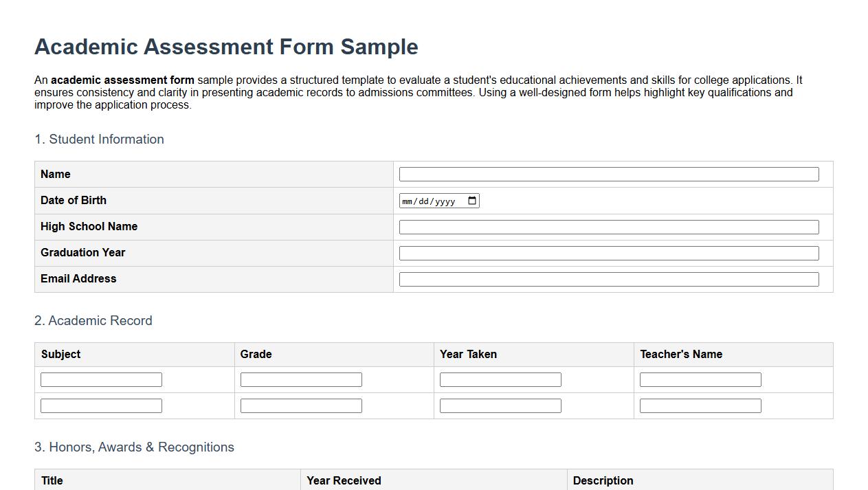Screen dimensions: 868x490
Task: Click the first Subject input box
Action: pos(100,379)
